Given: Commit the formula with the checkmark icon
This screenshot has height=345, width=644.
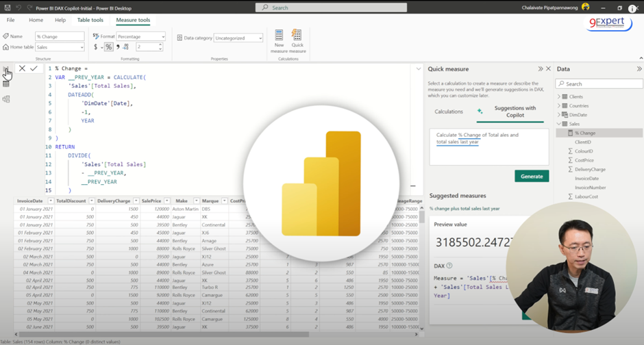Looking at the screenshot, I should click(34, 68).
